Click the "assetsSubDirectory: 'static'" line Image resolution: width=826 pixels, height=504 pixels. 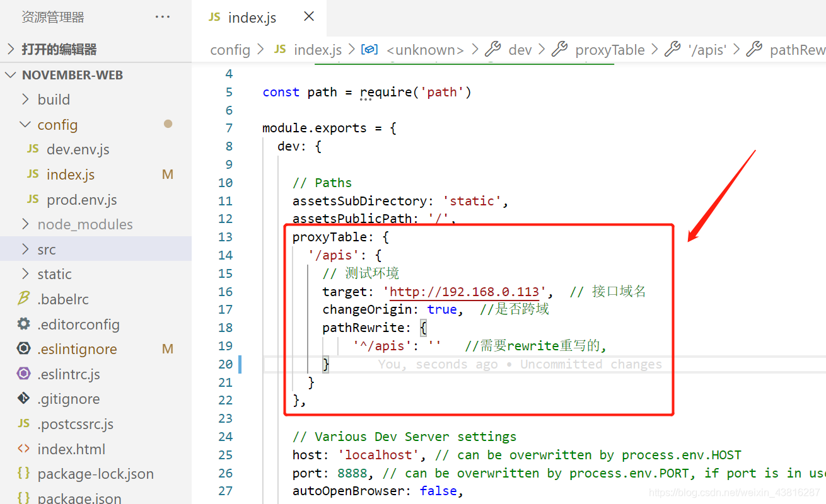400,201
